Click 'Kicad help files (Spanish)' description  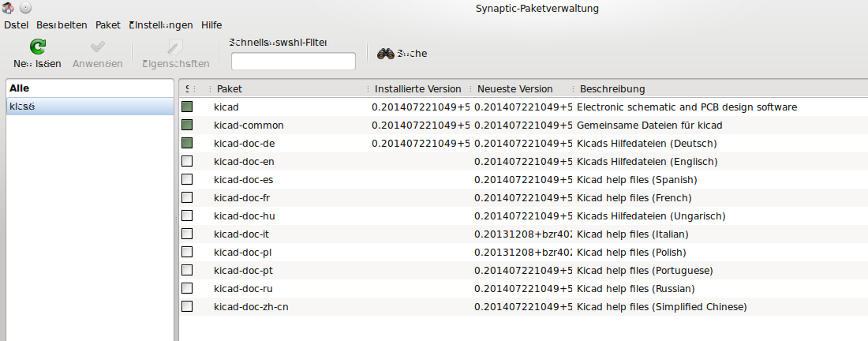pyautogui.click(x=637, y=180)
